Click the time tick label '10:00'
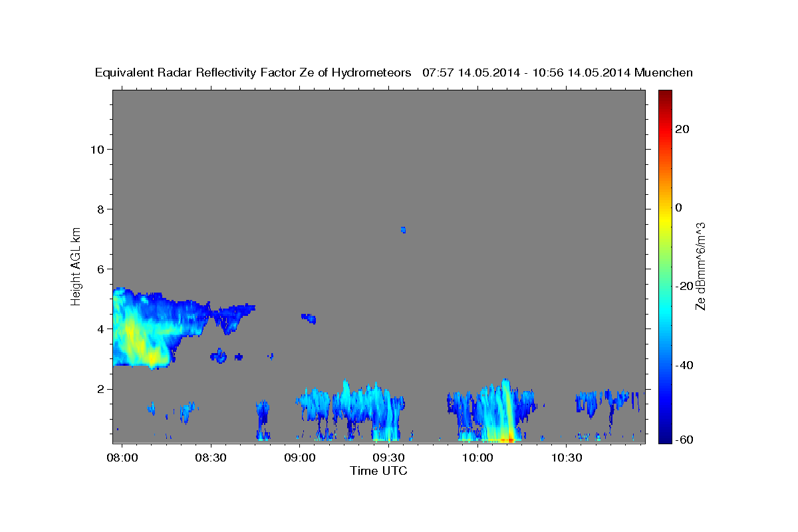Screen dimensions: 798x532 click(477, 458)
